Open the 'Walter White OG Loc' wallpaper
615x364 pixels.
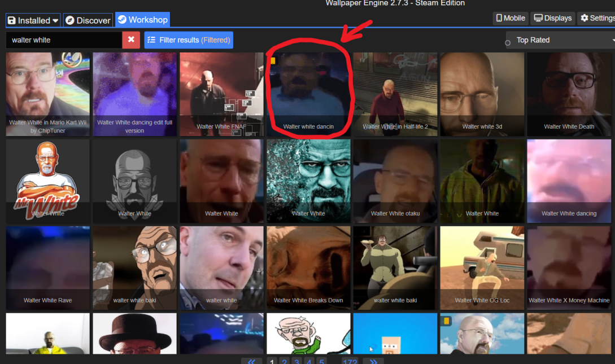click(x=482, y=268)
